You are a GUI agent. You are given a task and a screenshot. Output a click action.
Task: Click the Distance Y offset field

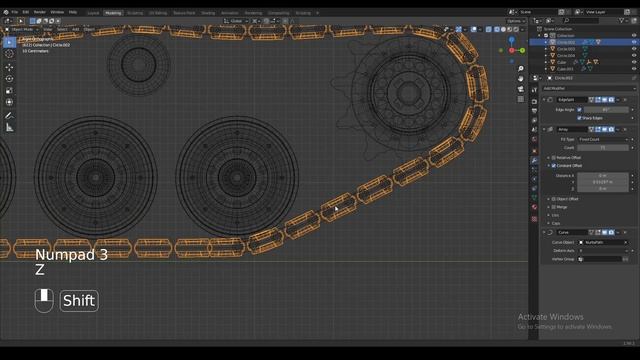click(x=602, y=182)
